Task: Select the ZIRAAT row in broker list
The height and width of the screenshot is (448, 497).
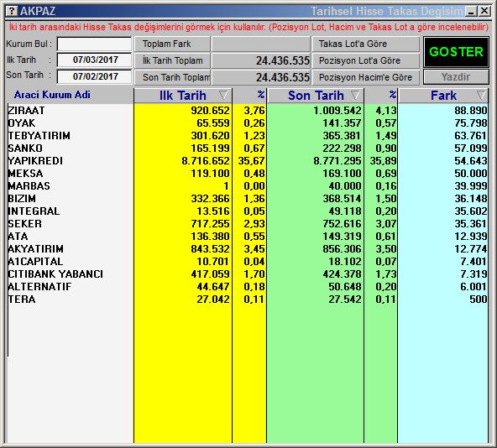Action: pyautogui.click(x=247, y=110)
